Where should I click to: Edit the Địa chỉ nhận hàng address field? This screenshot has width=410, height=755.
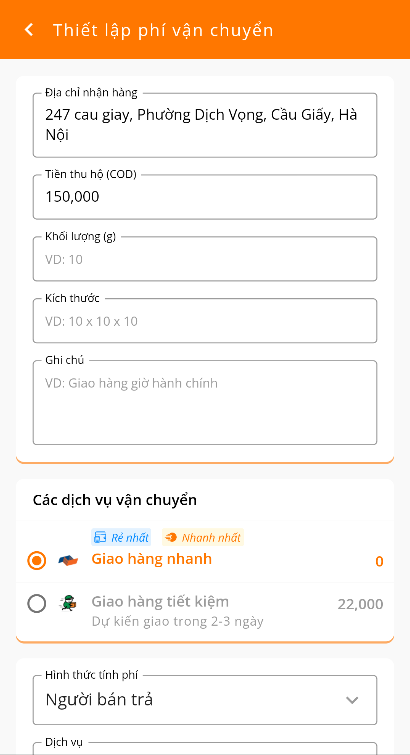coord(205,125)
